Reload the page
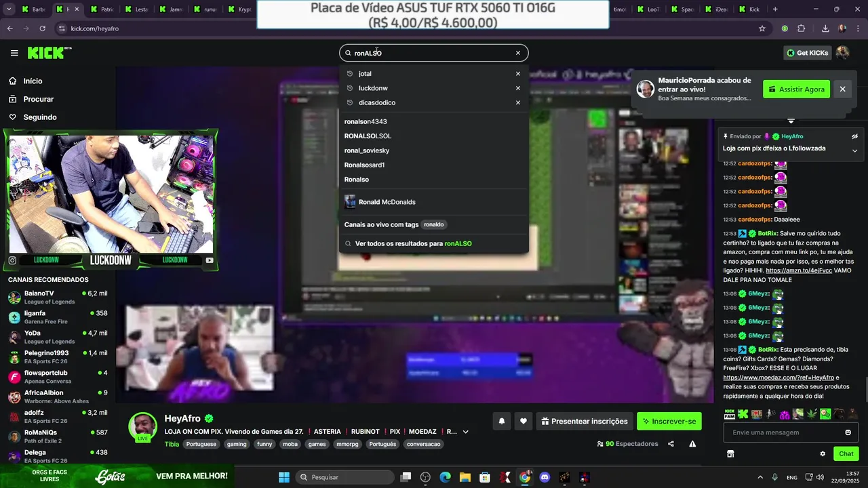 coord(42,28)
